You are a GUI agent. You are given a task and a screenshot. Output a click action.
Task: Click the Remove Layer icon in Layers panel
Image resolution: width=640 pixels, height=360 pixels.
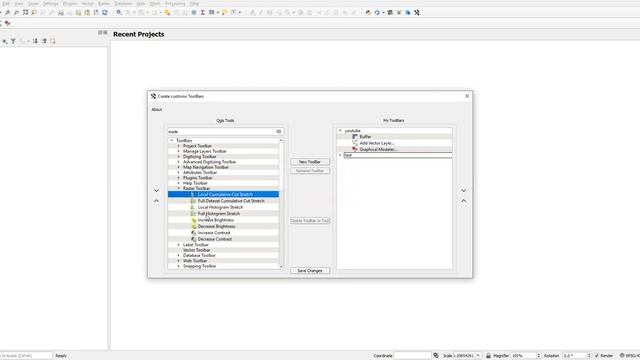click(53, 41)
